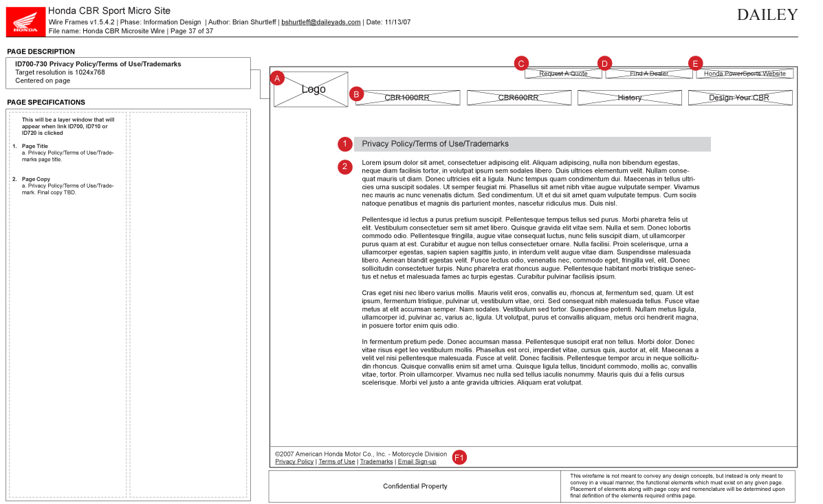Open the CBR1000RR navigation item

click(408, 98)
